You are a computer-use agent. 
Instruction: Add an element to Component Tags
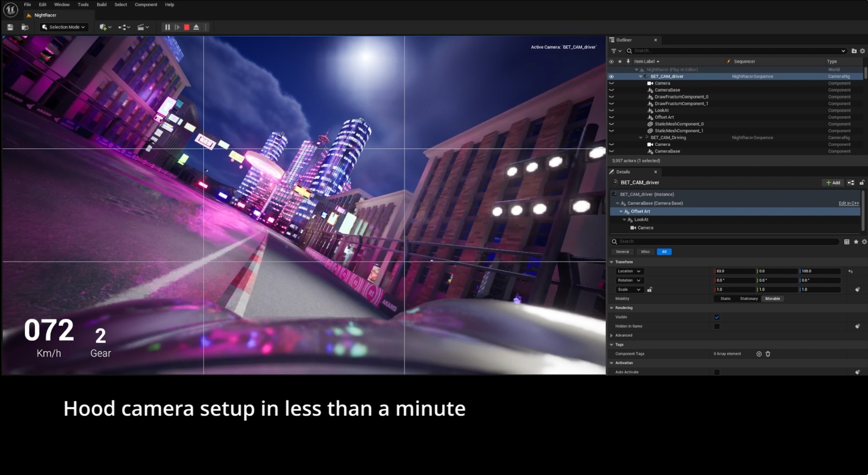tap(759, 354)
